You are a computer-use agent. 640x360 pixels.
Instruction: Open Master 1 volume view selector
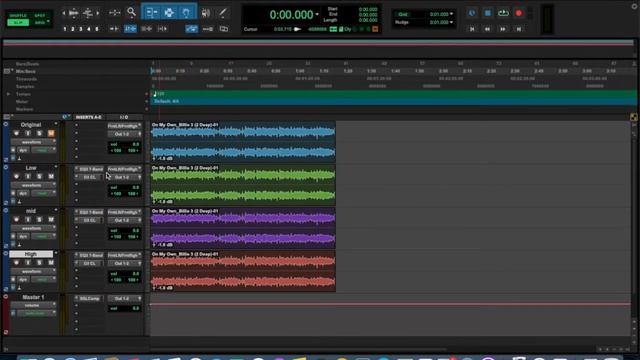click(x=33, y=305)
